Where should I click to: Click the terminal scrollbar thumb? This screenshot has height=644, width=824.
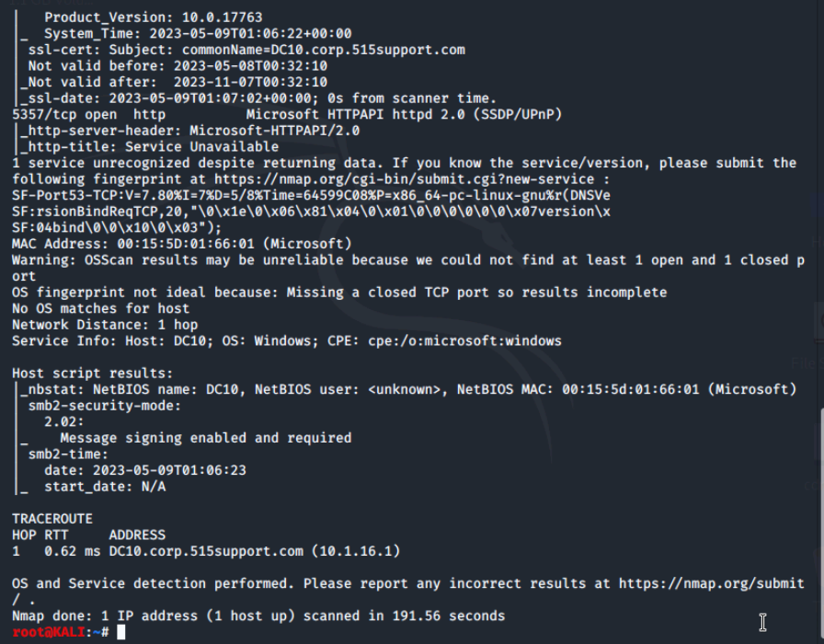coord(821,525)
